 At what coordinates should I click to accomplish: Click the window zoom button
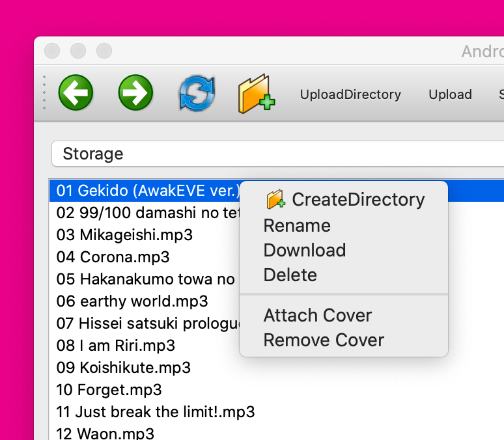click(104, 51)
